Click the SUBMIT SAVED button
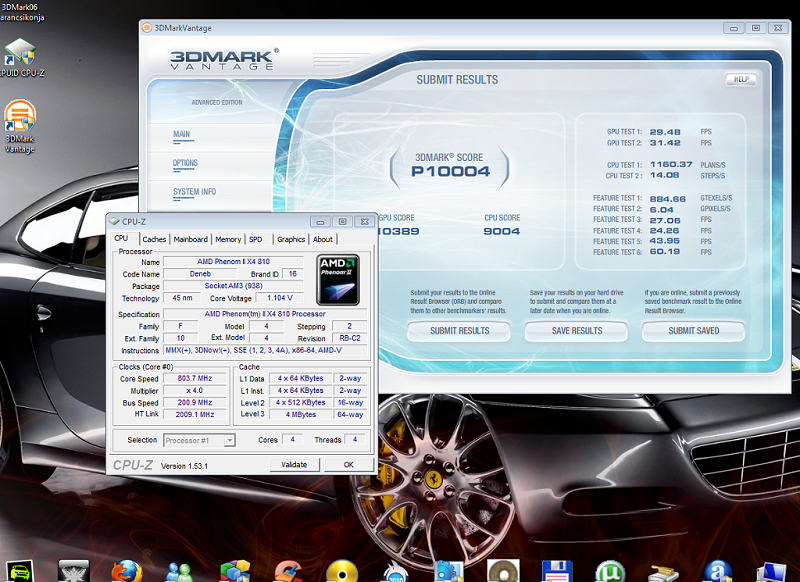The height and width of the screenshot is (582, 800). 693,331
